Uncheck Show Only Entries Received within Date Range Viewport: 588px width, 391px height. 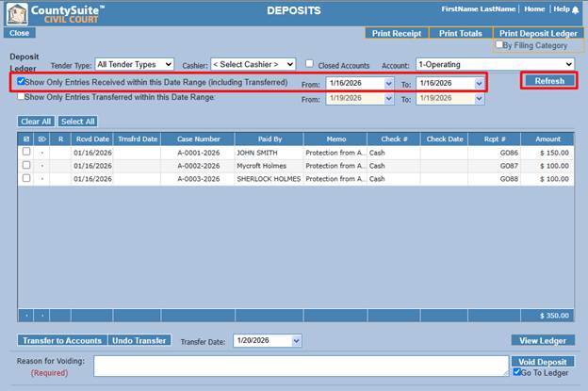pos(21,81)
